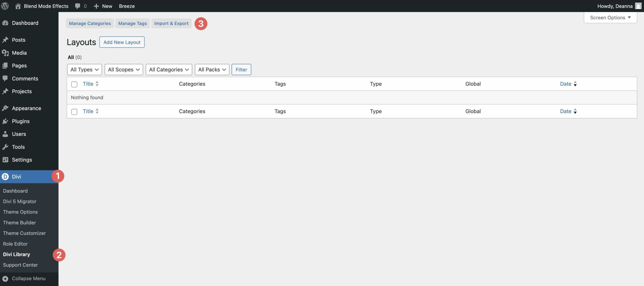Click the Divi D icon in the sidebar
644x286 pixels.
click(x=5, y=176)
